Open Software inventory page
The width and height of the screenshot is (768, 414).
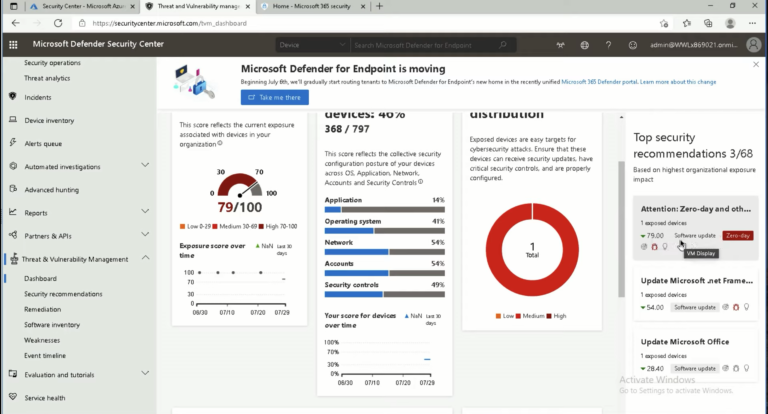52,325
